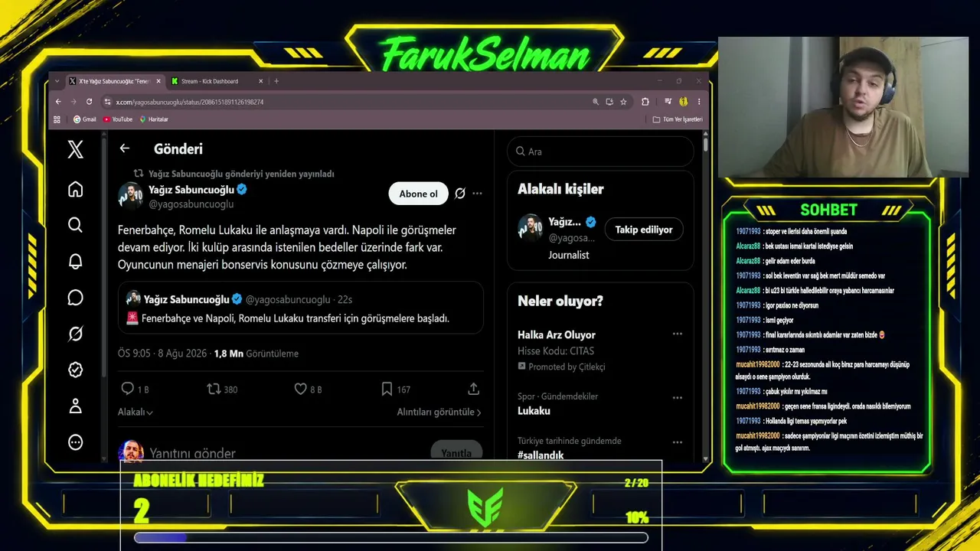Open Messages chat bubble in sidebar
The width and height of the screenshot is (980, 551).
(75, 298)
